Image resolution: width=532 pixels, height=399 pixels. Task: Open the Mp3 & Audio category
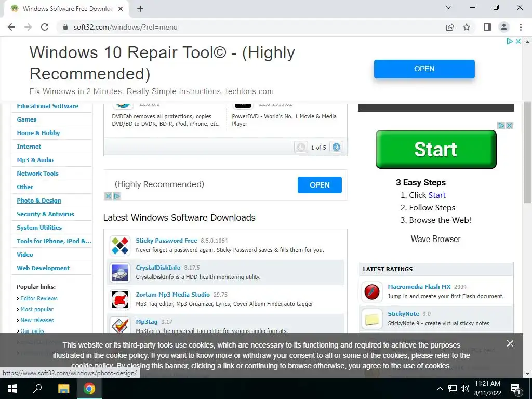(35, 160)
